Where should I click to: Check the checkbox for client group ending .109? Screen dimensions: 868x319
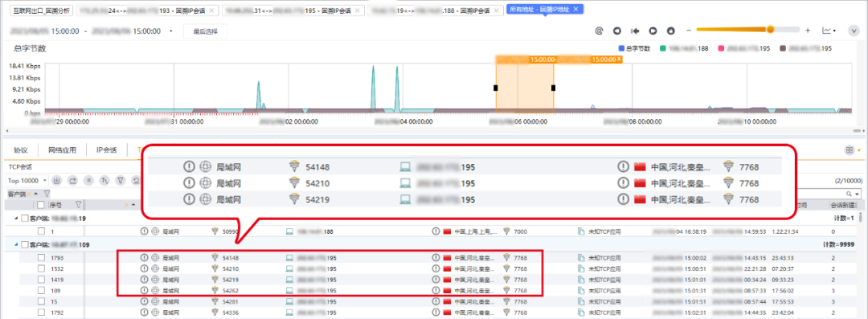pos(24,244)
